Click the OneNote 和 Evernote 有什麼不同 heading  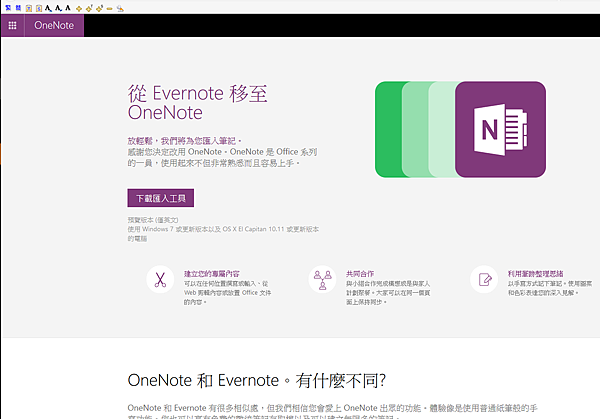[257, 381]
